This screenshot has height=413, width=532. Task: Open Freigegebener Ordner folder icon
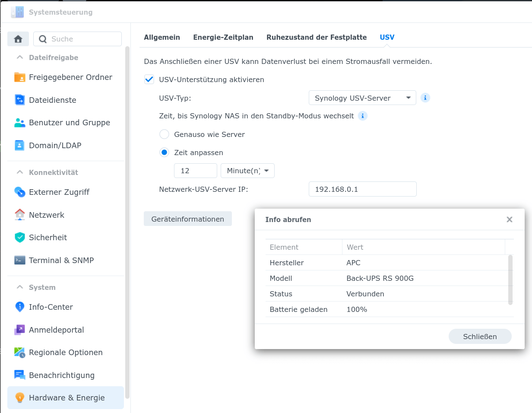20,77
